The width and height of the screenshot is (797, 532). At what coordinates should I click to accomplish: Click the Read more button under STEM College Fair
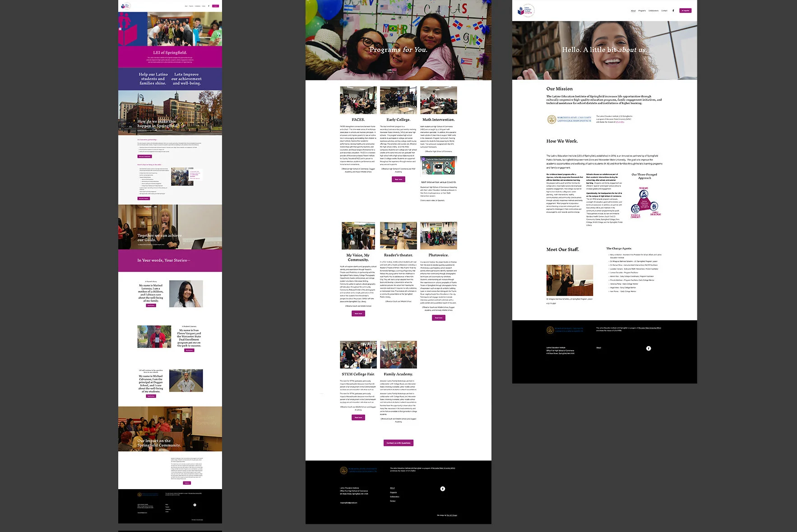pyautogui.click(x=358, y=417)
